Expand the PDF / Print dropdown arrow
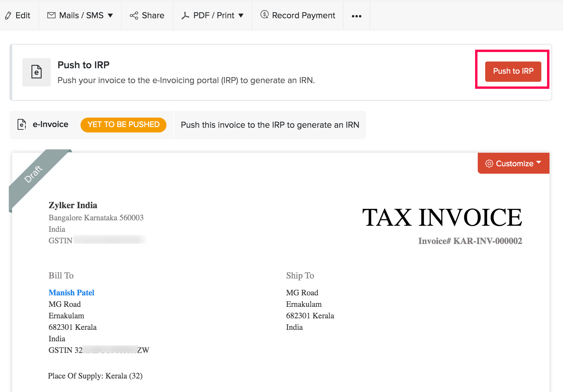The height and width of the screenshot is (392, 563). [241, 16]
